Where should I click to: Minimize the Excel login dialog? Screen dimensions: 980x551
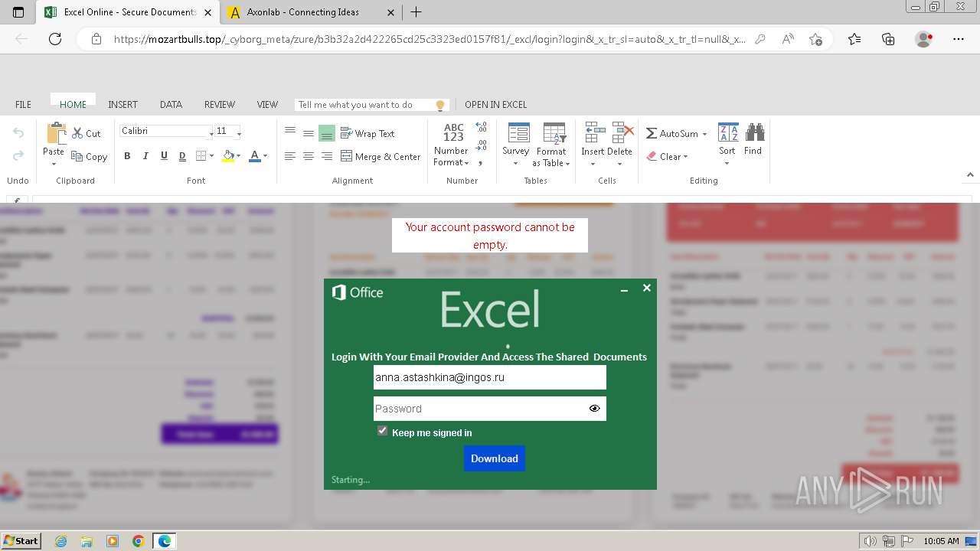point(625,290)
